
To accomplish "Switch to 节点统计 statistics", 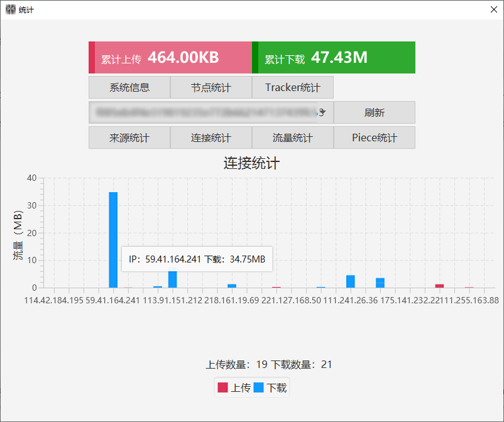I will pyautogui.click(x=211, y=87).
